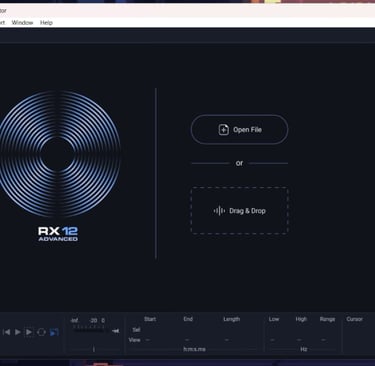375x366 pixels.
Task: Open the Hz frequency unit selector
Action: (303, 349)
